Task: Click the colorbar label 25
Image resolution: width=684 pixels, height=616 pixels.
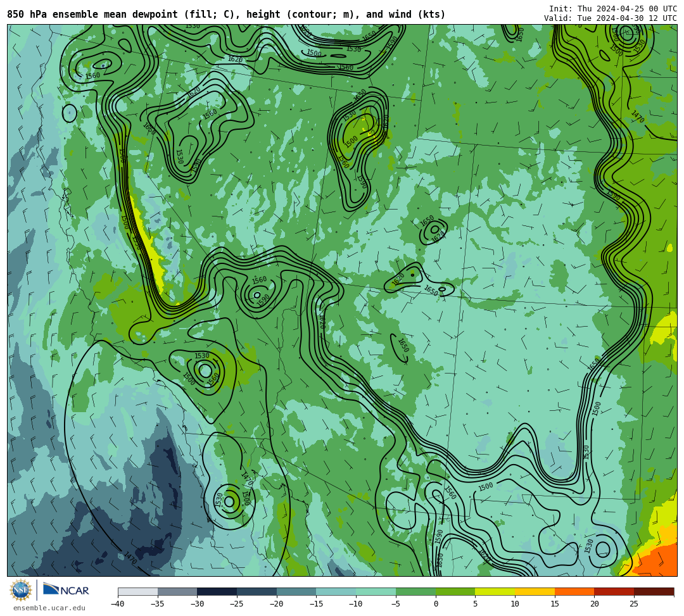Action: click(x=634, y=604)
